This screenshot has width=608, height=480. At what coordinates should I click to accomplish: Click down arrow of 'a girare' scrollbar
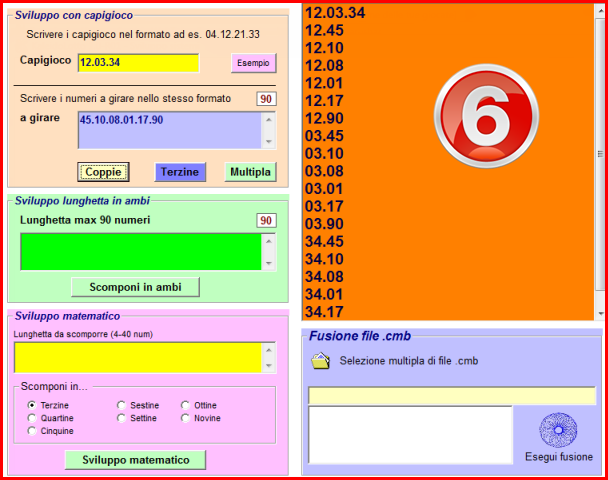(x=269, y=141)
